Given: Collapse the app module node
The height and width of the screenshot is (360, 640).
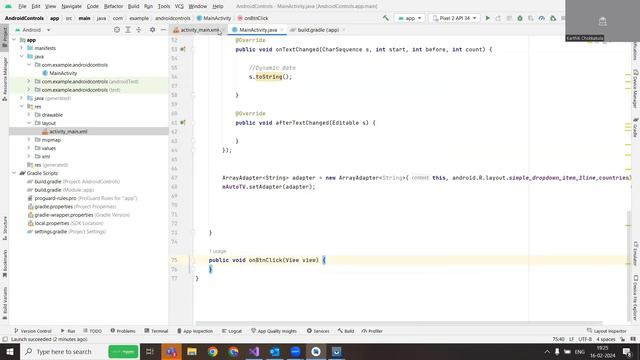Looking at the screenshot, I should click(x=15, y=40).
